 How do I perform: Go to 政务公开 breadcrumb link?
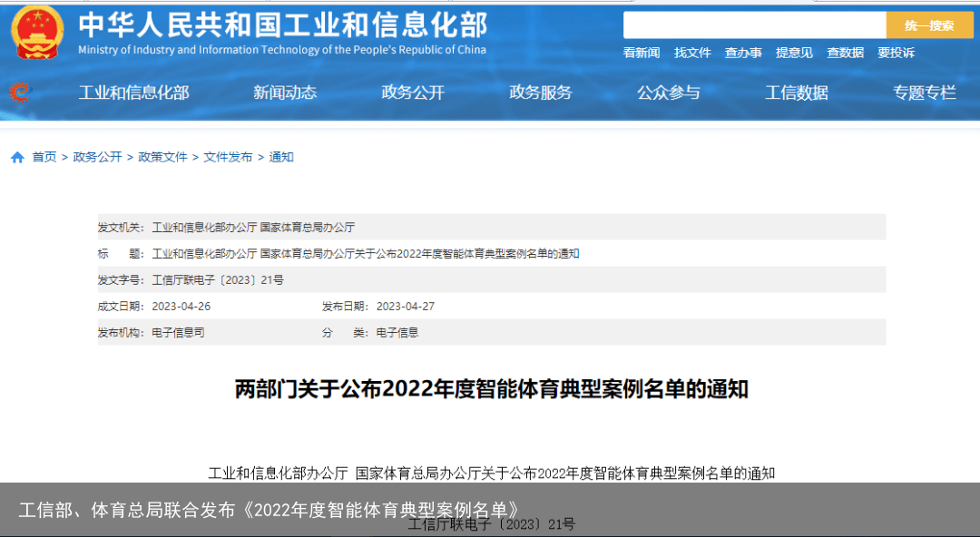click(x=97, y=157)
